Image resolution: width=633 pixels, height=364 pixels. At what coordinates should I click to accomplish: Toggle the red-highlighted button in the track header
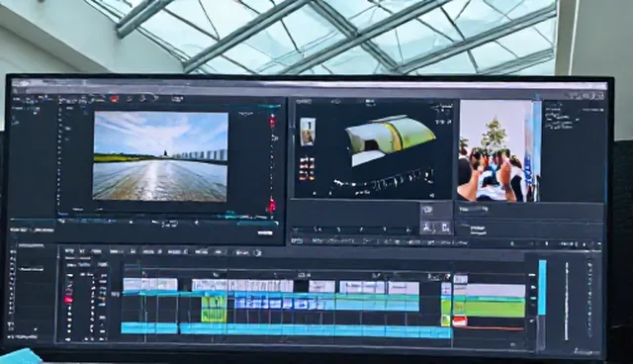point(68,300)
